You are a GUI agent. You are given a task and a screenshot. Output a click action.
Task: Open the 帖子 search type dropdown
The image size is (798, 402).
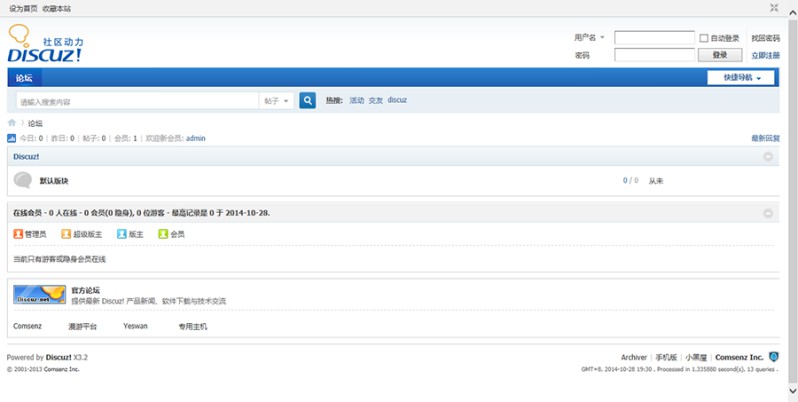pyautogui.click(x=277, y=101)
